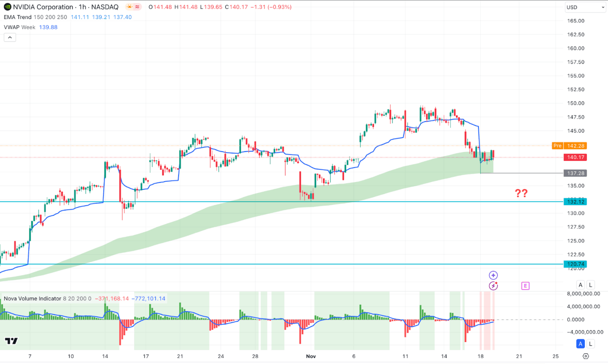Click the gray 137.28 price label
Image resolution: width=608 pixels, height=364 pixels.
[x=575, y=173]
